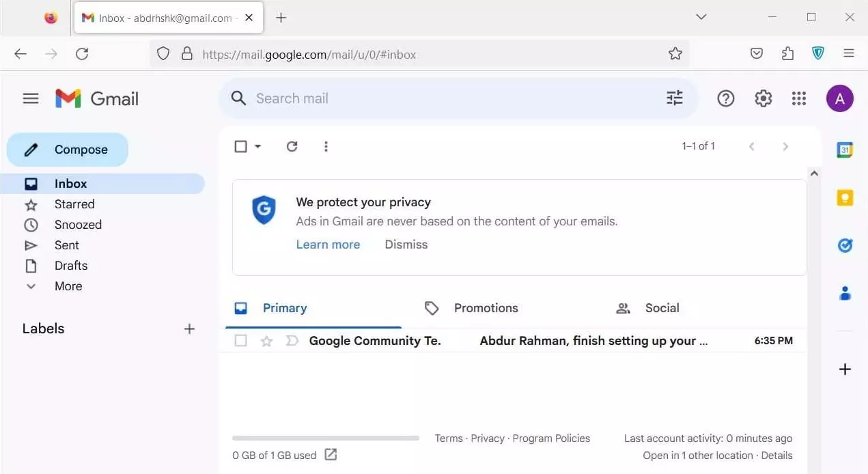Open manage storage external link icon
Viewport: 868px width, 474px height.
[x=331, y=454]
